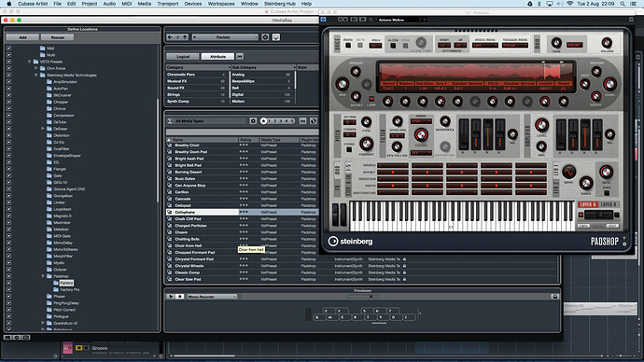644x362 pixels.
Task: Click the Resonance knob in Padshop filter
Action: click(x=445, y=121)
